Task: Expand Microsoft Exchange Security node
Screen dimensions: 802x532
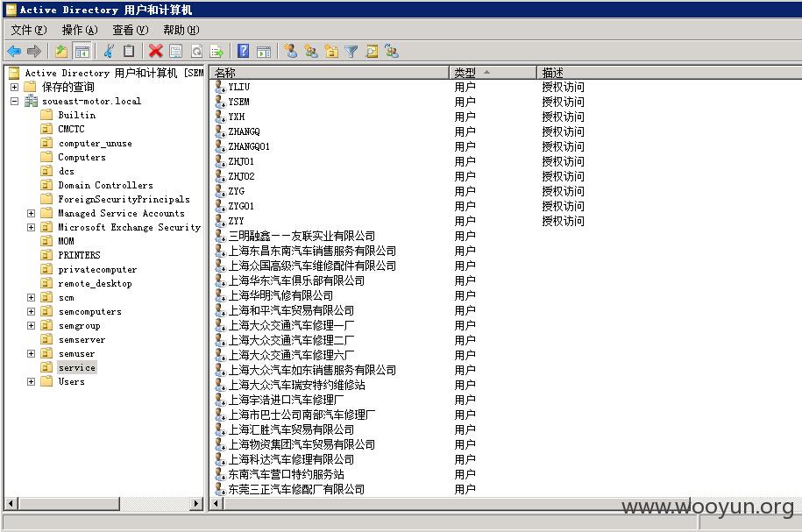Action: [32, 227]
